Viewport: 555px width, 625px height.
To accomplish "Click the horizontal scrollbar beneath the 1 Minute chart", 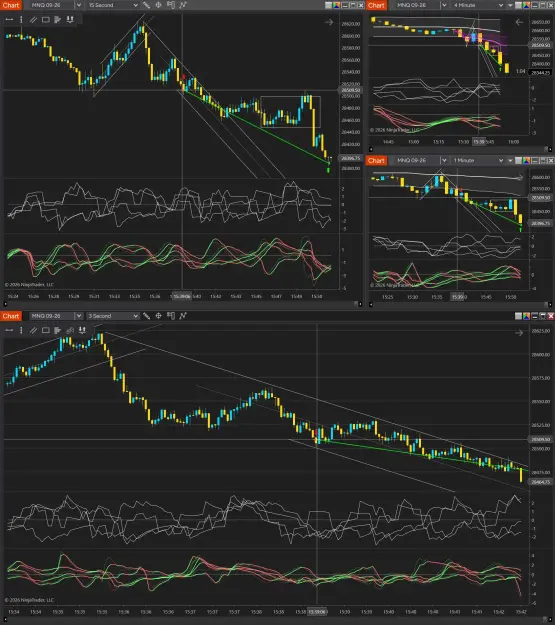I will 461,305.
